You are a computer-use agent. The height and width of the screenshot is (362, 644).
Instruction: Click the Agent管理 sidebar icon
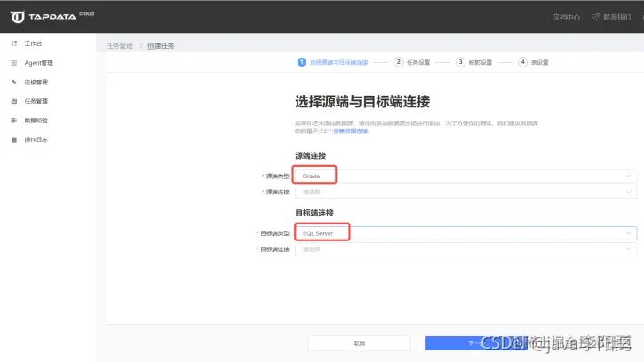[x=14, y=63]
